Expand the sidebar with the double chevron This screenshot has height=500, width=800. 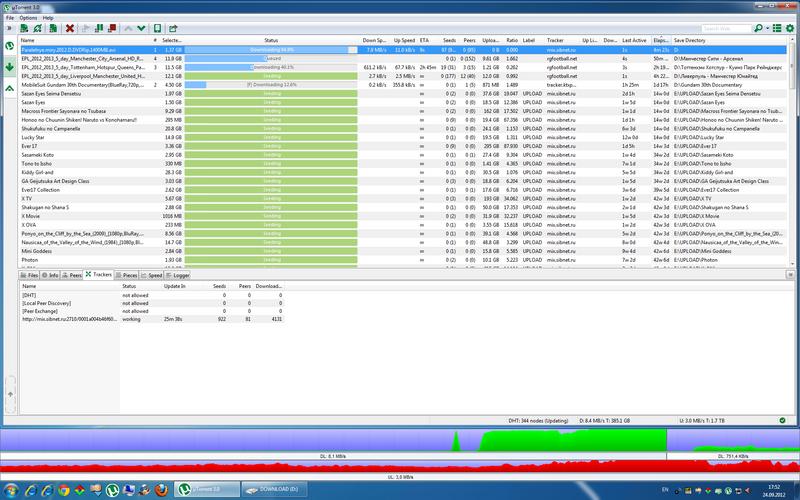pos(9,29)
